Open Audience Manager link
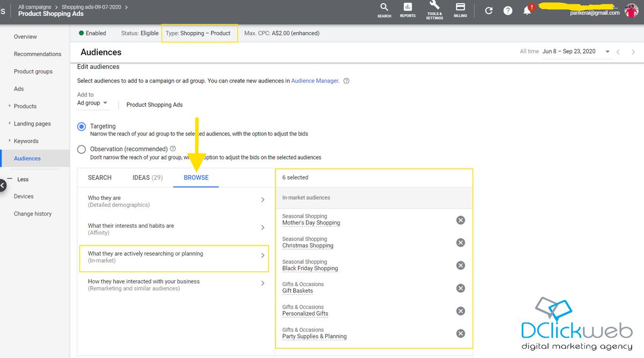 tap(314, 80)
